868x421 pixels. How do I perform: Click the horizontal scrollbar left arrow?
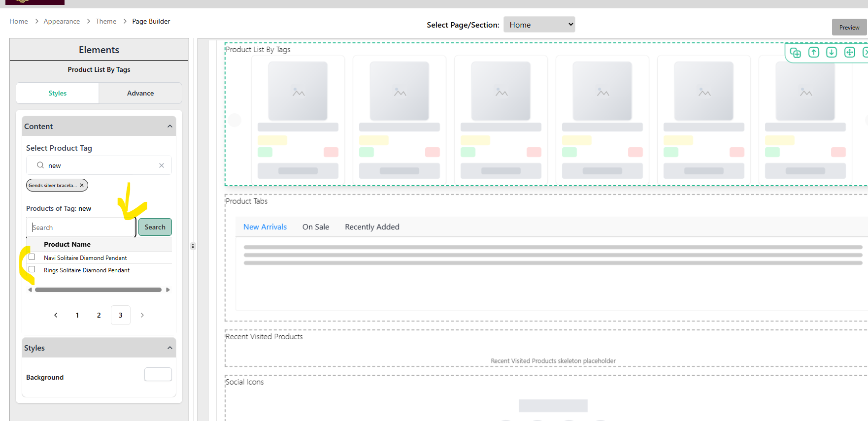[30, 290]
